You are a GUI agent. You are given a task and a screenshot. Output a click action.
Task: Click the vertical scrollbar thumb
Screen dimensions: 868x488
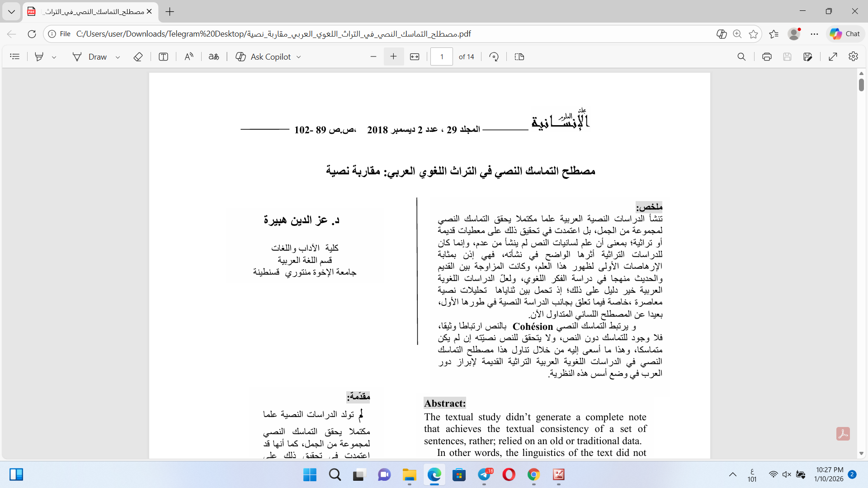(x=861, y=84)
